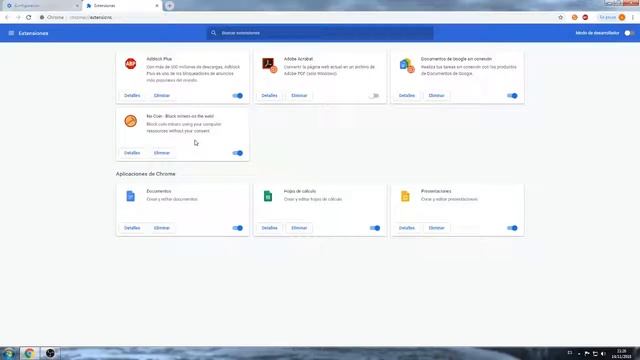Click Eliminar for Presentaciones
Screen dimensions: 640x360
(436, 228)
